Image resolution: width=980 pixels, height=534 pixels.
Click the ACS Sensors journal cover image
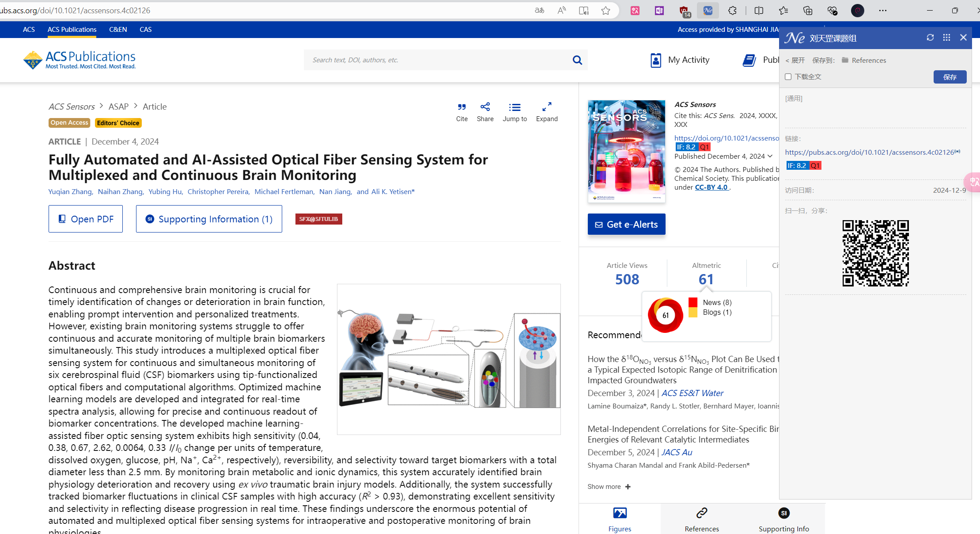pos(626,151)
